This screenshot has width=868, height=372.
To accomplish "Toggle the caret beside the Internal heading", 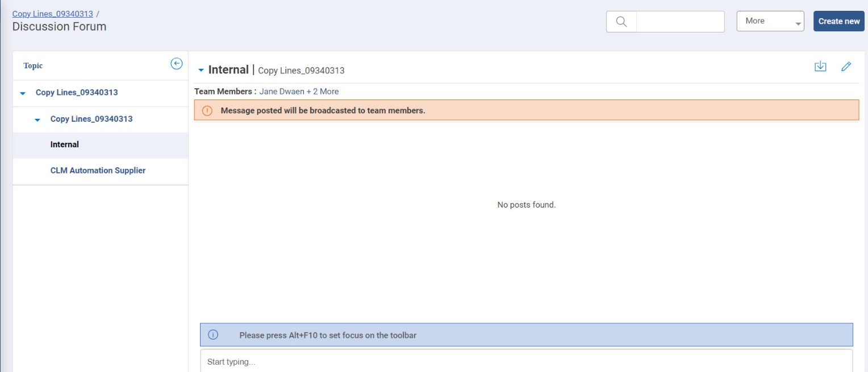I will pos(201,70).
